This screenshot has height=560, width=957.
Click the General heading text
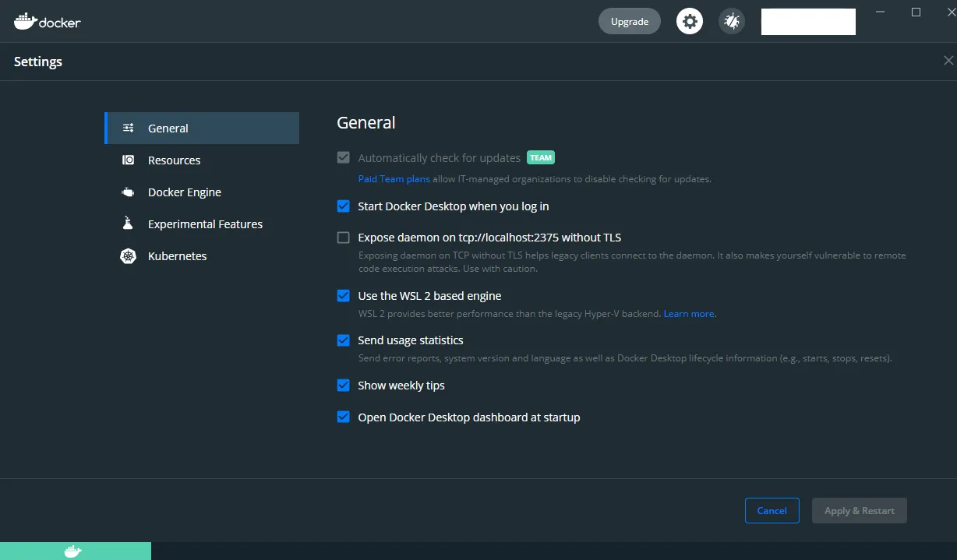366,123
